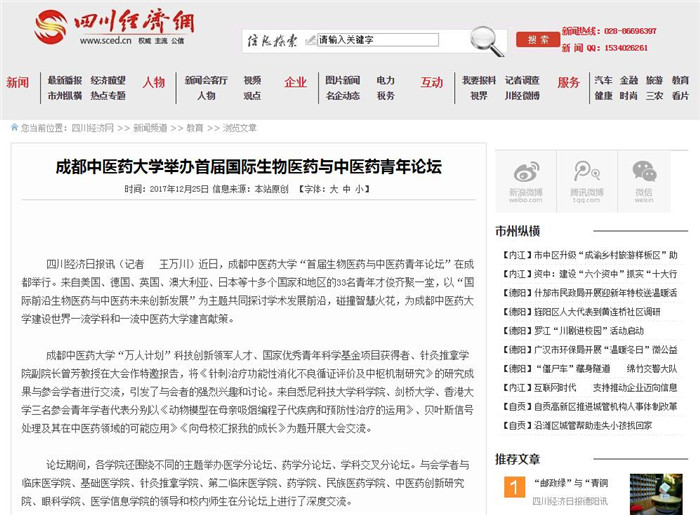Open the 服务 navigation section
700x515 pixels.
click(568, 82)
